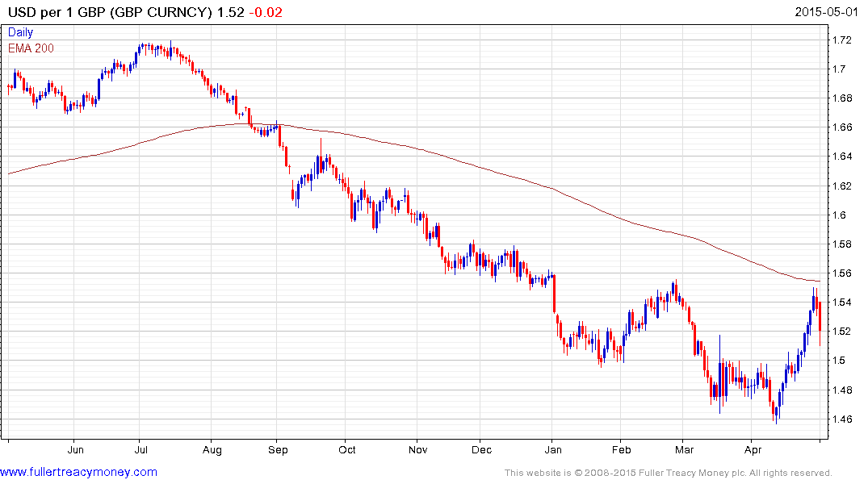This screenshot has width=868, height=484.
Task: Click the 'Dec' month label on time axis
Action: coord(481,450)
